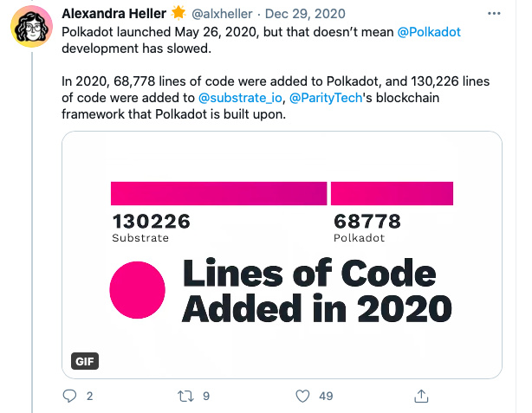Click Alexandra Heller's profile avatar
Viewport: 532px width, 413px height.
click(x=31, y=27)
